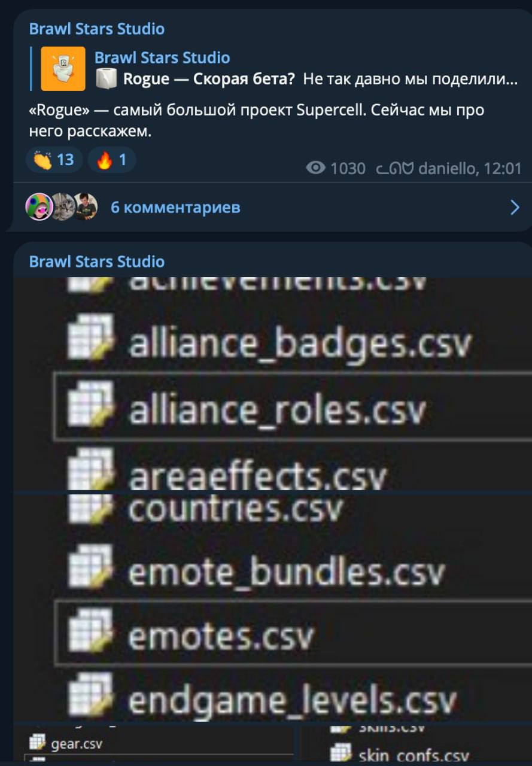Select the emotes.csv file

point(292,632)
